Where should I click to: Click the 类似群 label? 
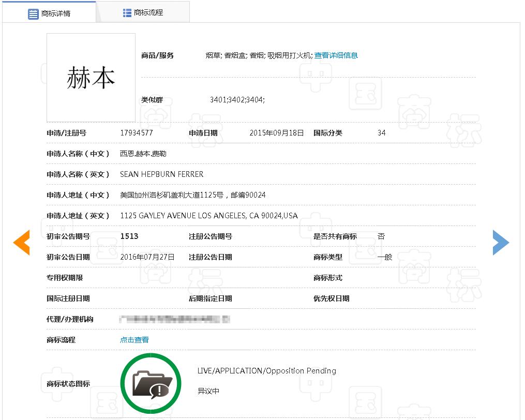pyautogui.click(x=152, y=100)
